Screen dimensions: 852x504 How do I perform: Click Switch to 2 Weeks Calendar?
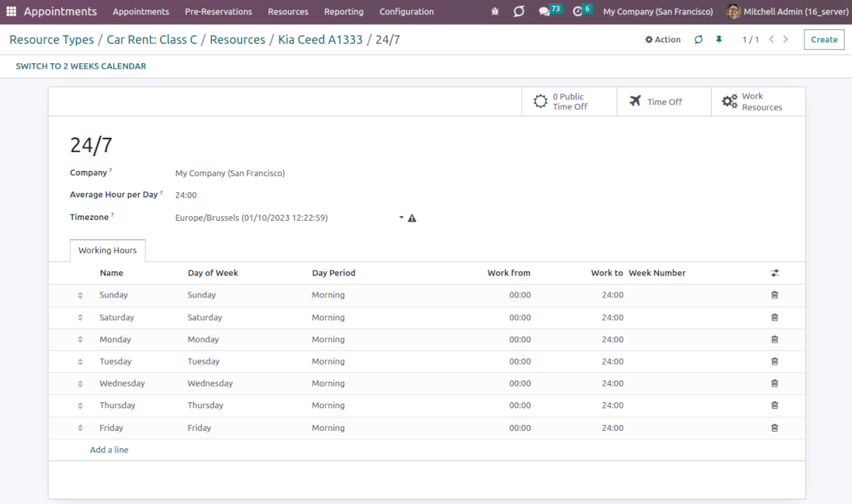[x=81, y=66]
